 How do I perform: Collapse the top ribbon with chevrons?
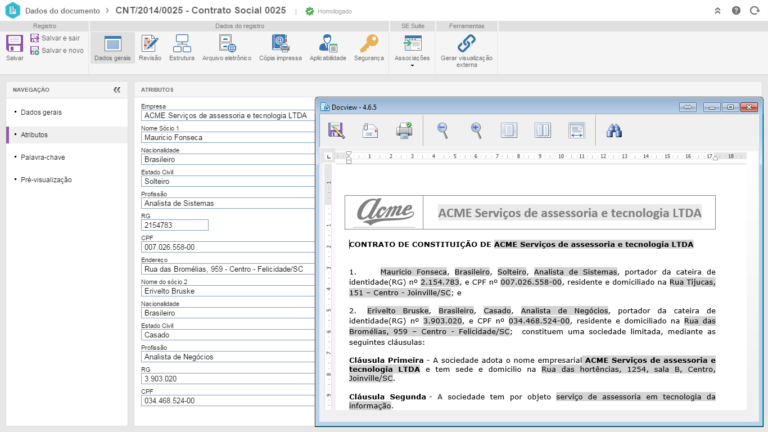click(x=717, y=11)
